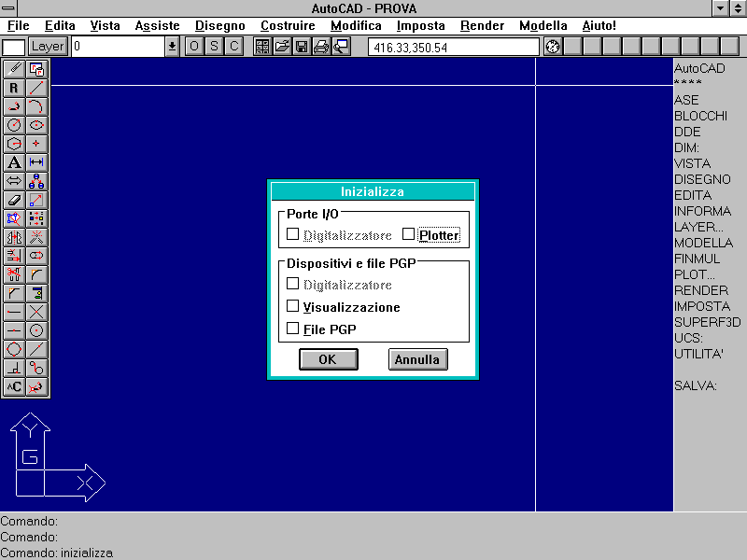Select the knife-blade tool in toolbox

point(14,69)
